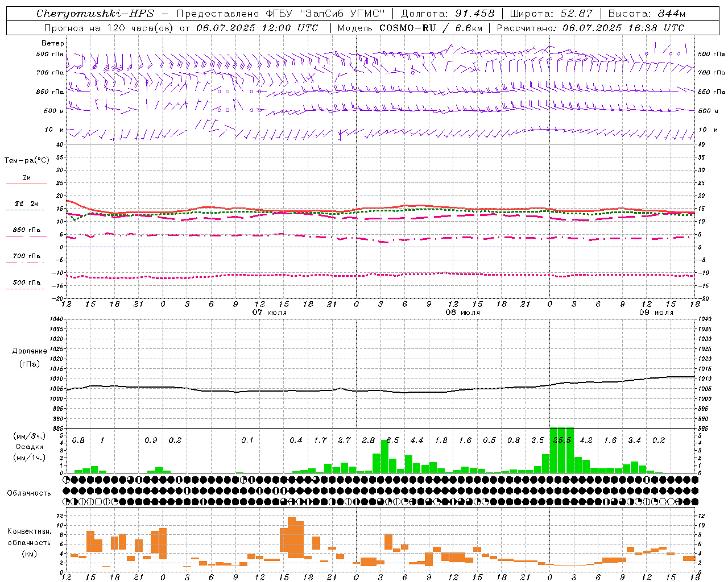Click the 3.5 precipitation total value
This screenshot has width=728, height=582.
(537, 440)
